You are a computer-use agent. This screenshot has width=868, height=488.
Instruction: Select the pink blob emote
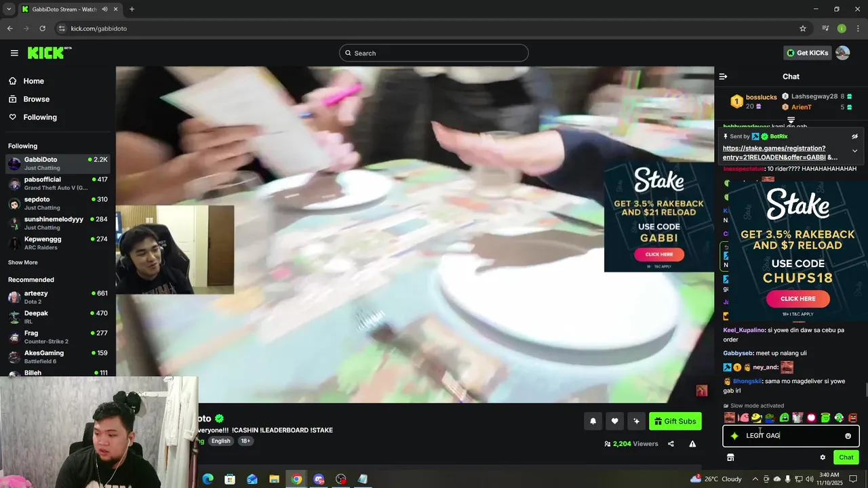(x=743, y=418)
